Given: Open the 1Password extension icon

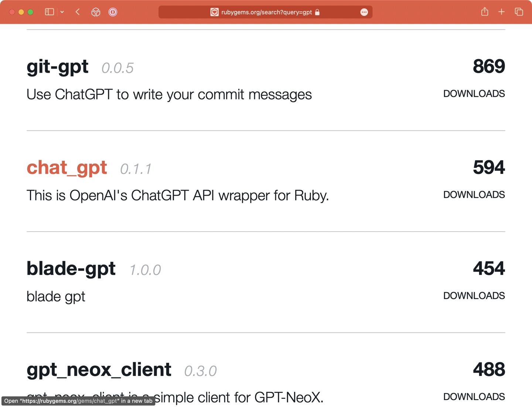Looking at the screenshot, I should tap(113, 12).
